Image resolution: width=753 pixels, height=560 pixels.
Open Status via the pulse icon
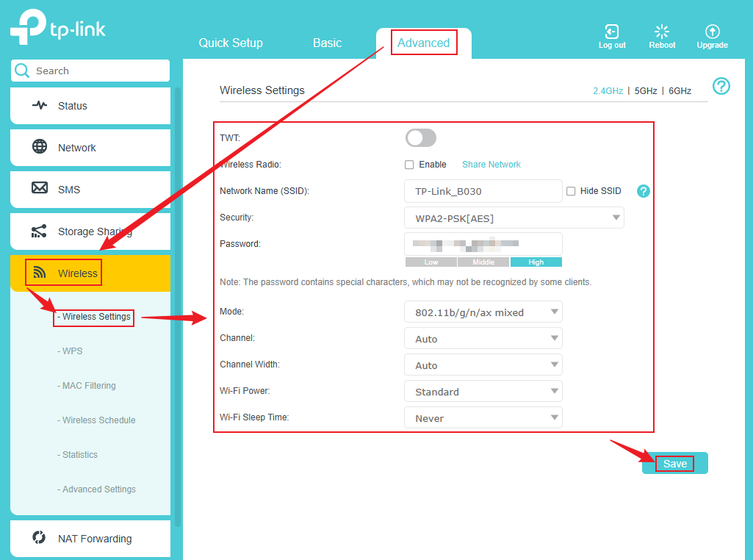(40, 106)
